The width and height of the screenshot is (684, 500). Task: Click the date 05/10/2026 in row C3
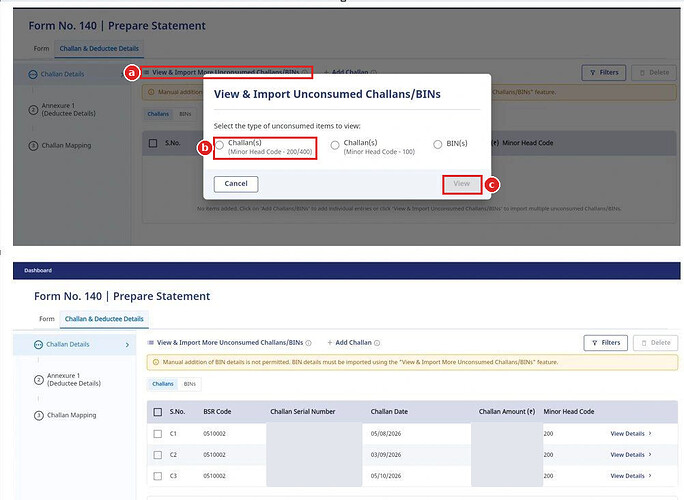(386, 476)
